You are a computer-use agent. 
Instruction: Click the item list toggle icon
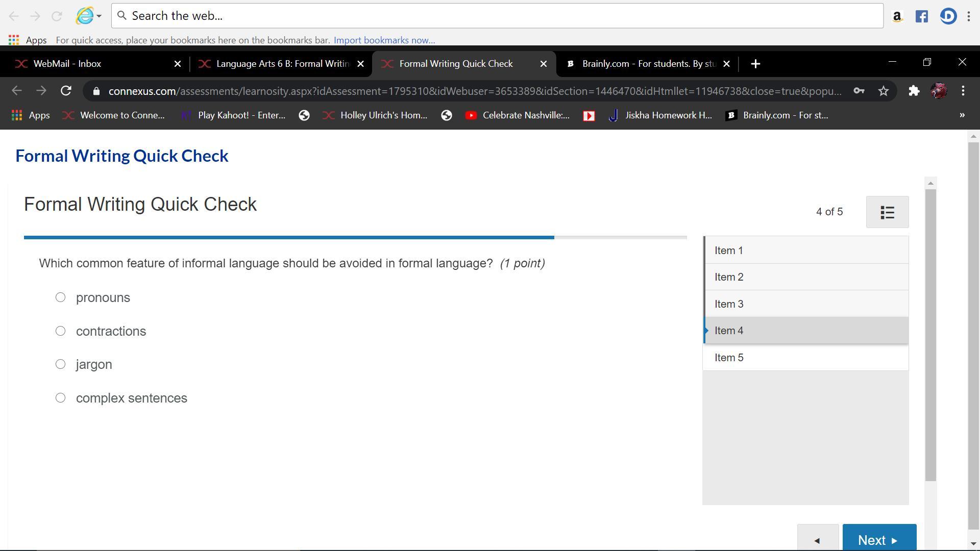coord(887,212)
